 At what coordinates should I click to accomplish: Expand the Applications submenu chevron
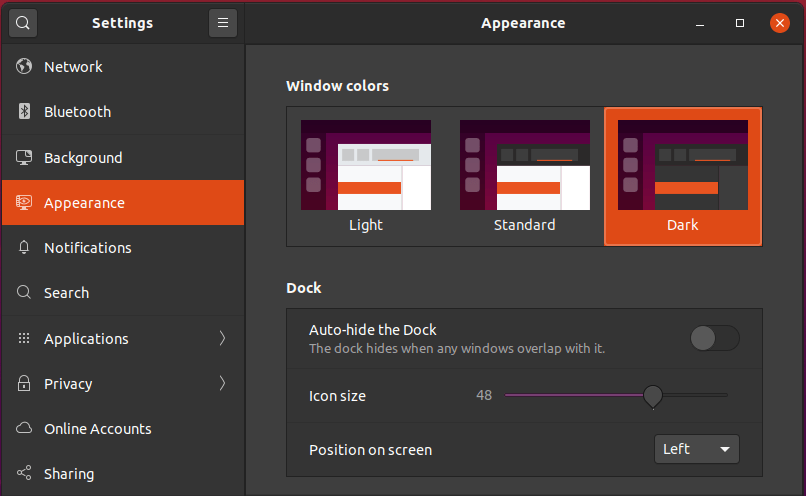click(x=222, y=338)
